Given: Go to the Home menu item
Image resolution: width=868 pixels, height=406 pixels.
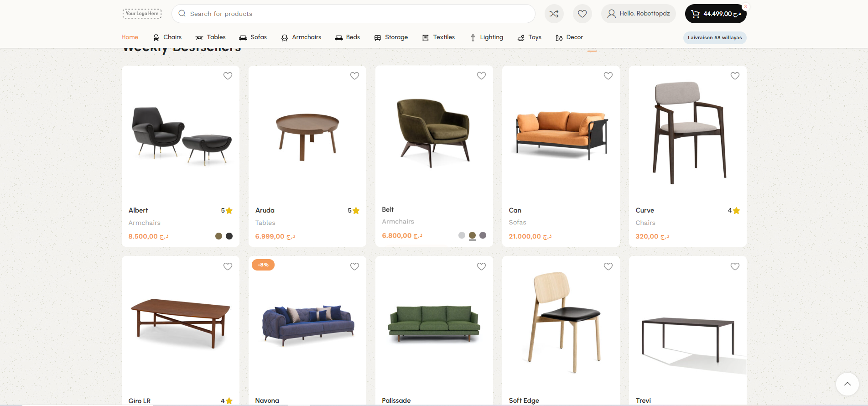Looking at the screenshot, I should (130, 37).
